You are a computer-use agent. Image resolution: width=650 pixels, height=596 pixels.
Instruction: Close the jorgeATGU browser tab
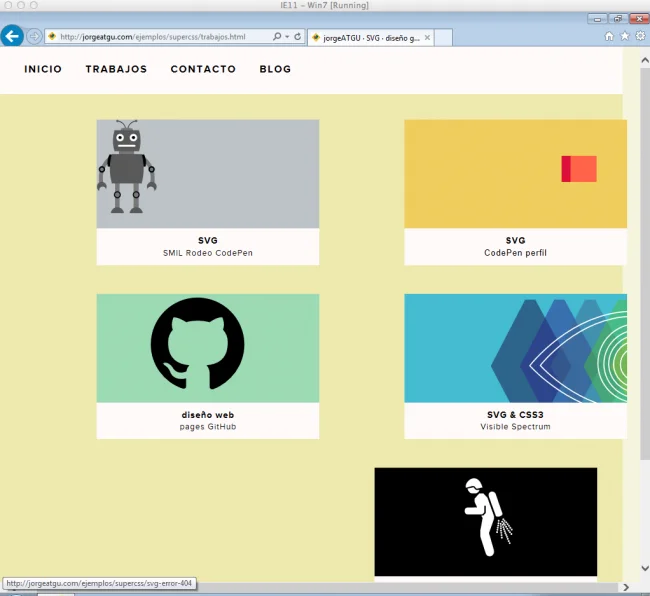point(427,38)
